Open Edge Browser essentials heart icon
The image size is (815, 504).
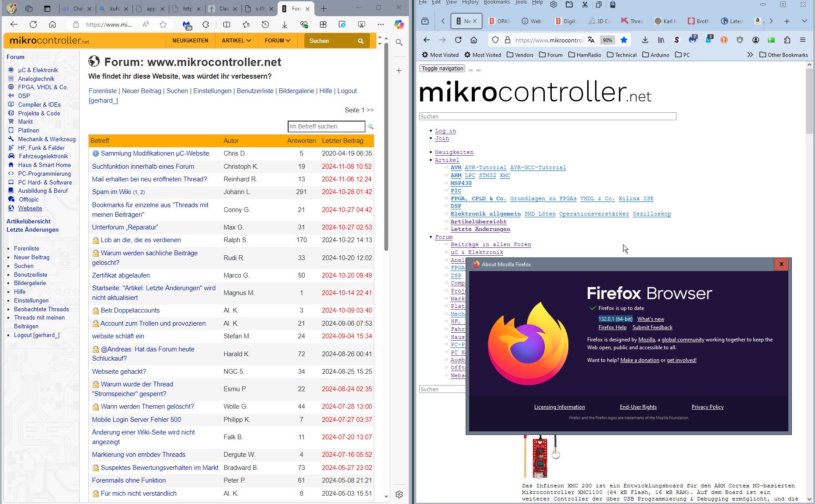(x=304, y=24)
